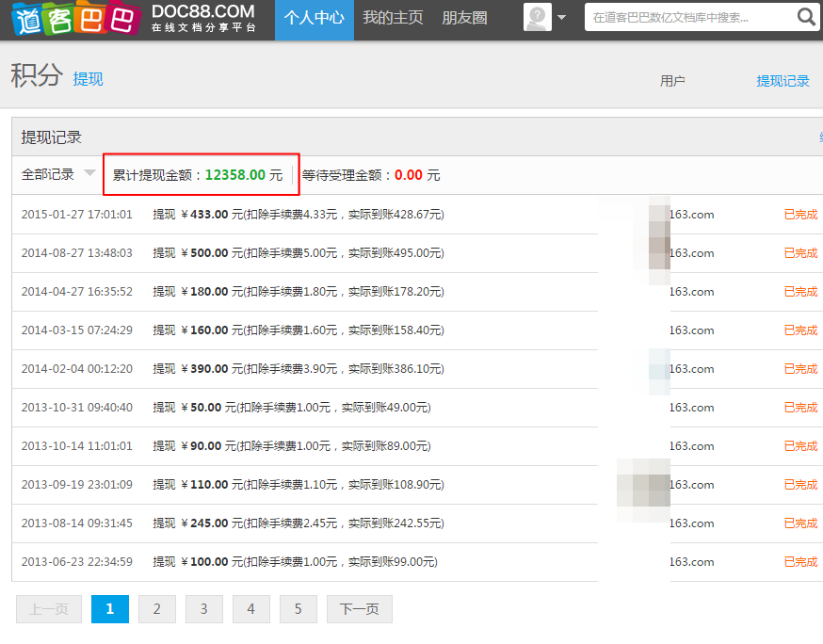Click the 上一页 button

[49, 609]
